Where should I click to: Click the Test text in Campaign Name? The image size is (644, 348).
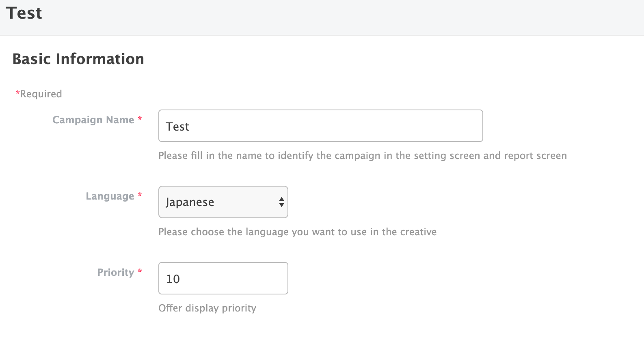point(177,127)
